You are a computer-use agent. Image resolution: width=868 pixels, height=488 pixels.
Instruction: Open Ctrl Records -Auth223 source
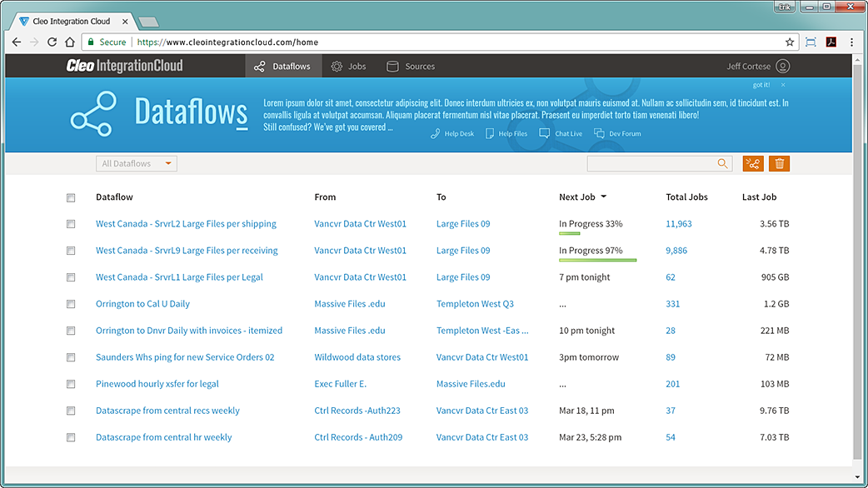pos(357,410)
